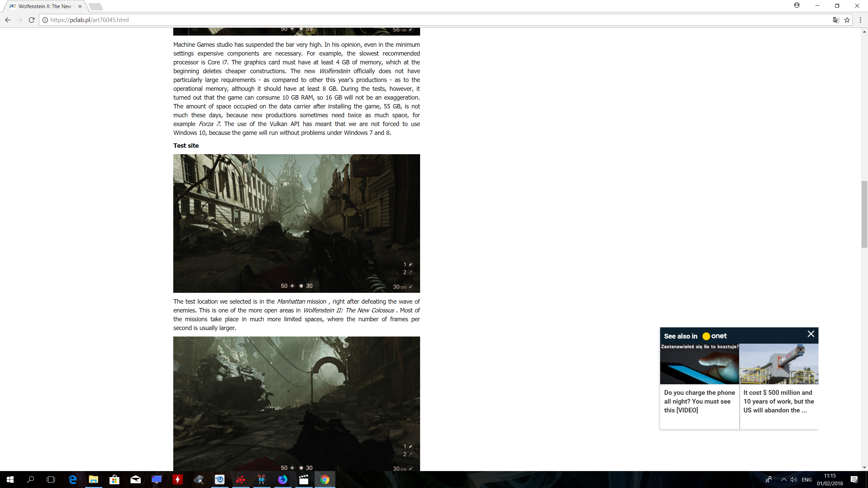Image resolution: width=868 pixels, height=488 pixels.
Task: Open a new browser tab
Action: 96,6
